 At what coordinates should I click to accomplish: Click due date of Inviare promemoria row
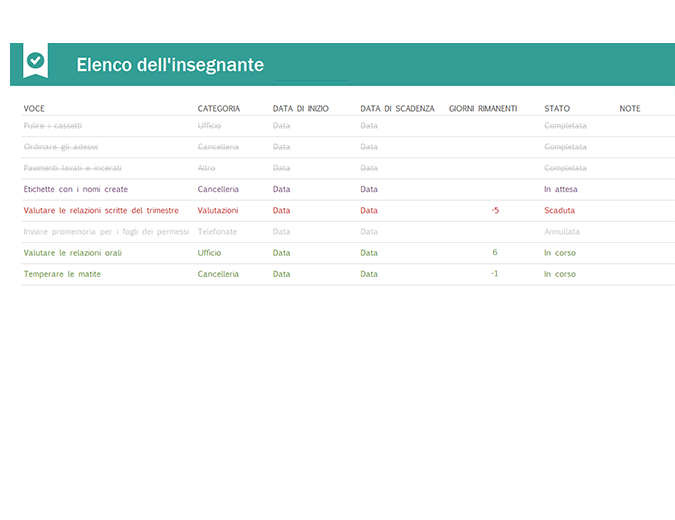pos(369,232)
